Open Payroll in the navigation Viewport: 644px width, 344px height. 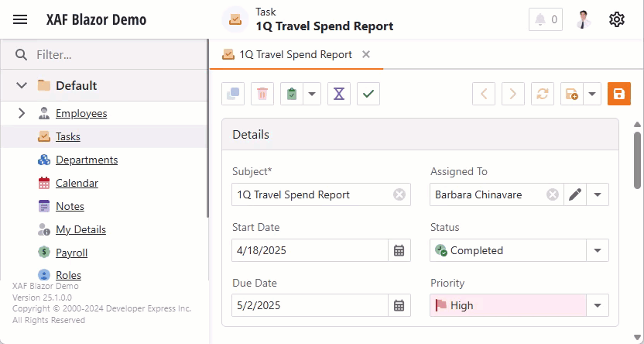pos(71,253)
